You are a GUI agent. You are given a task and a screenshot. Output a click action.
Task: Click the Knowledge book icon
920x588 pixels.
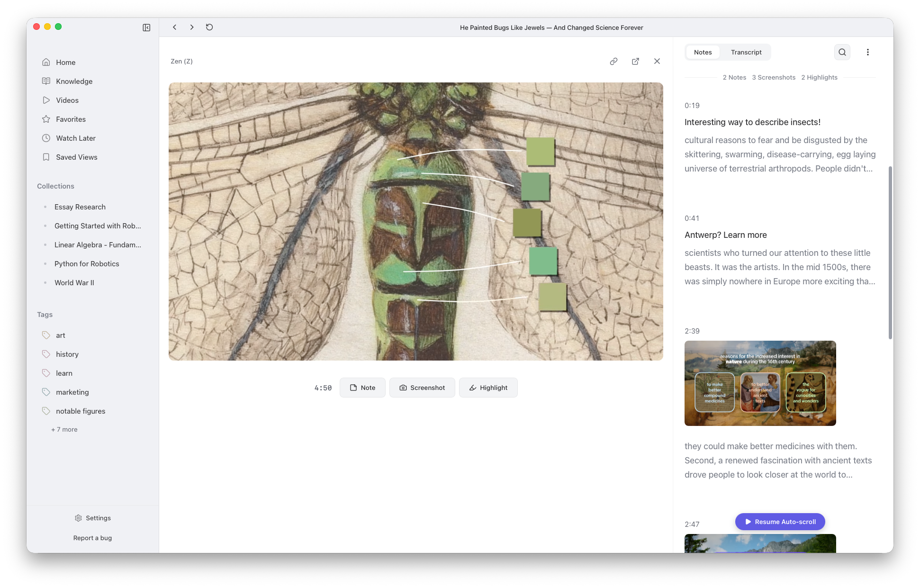click(x=46, y=81)
